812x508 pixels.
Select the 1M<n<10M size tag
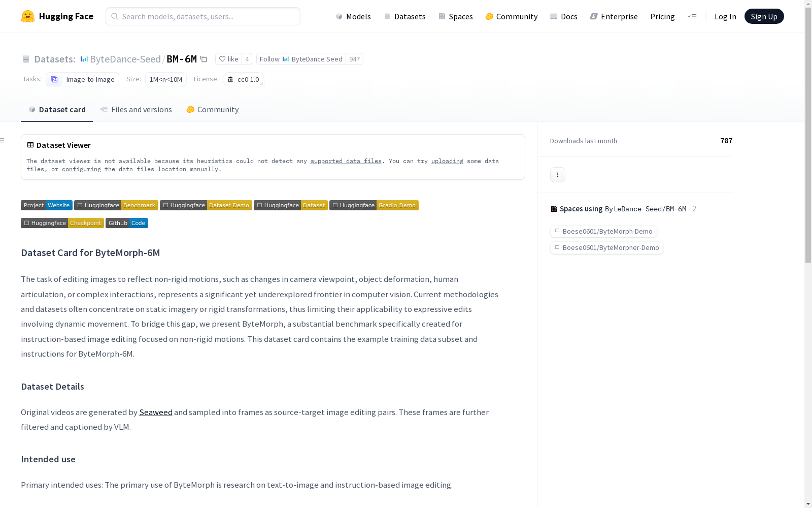click(x=166, y=79)
